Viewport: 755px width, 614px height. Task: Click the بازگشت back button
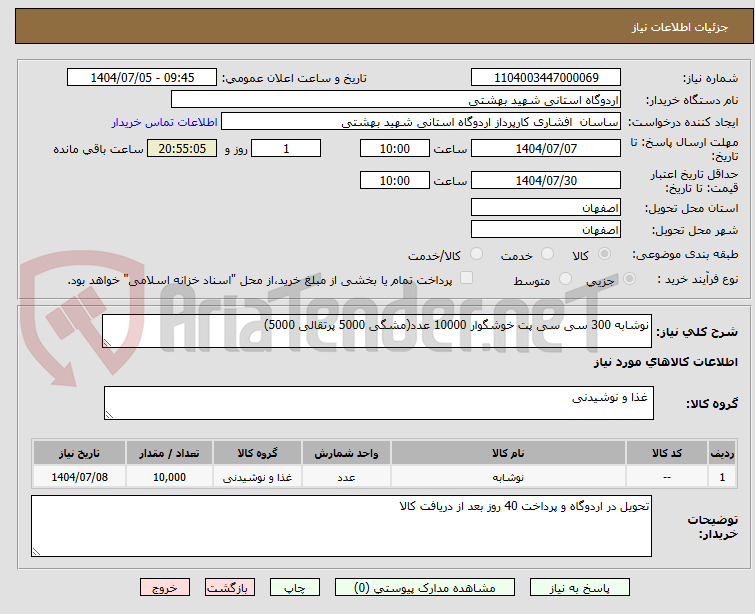230,588
